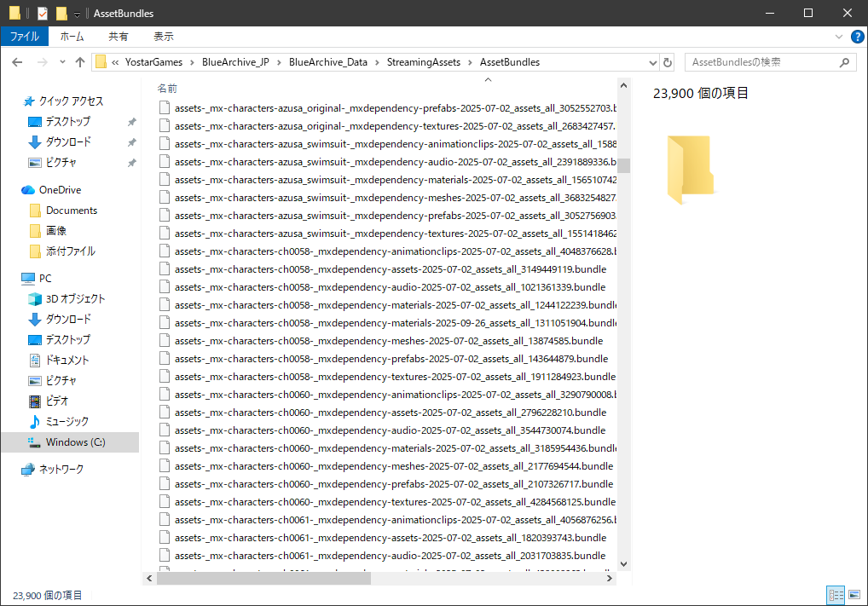Screen dimensions: 868x606
Task: Open the address bar history dropdown
Action: click(x=652, y=62)
